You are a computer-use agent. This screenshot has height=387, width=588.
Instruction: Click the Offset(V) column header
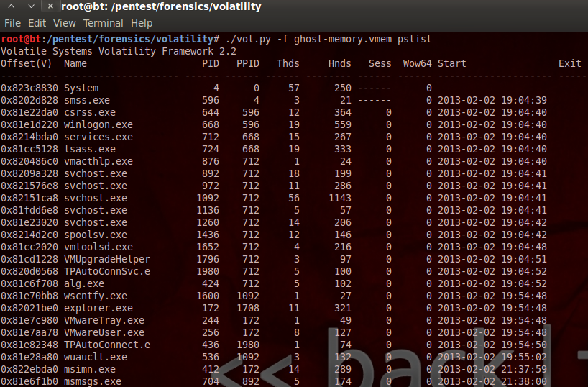point(27,63)
